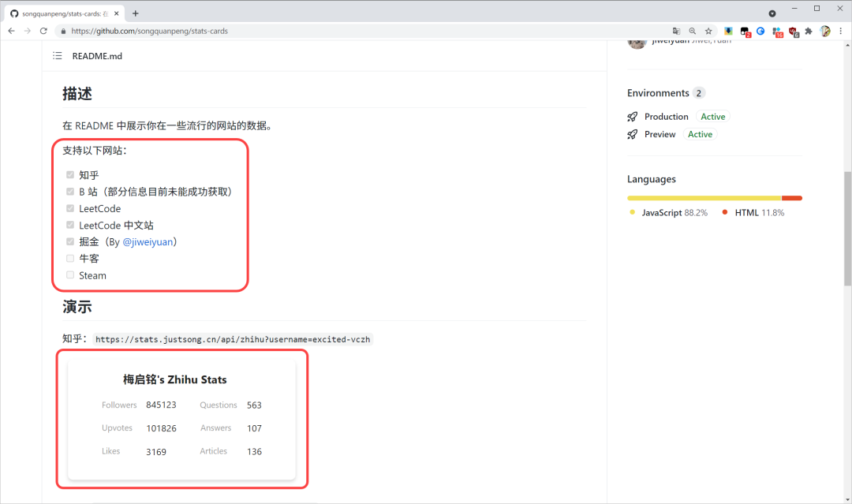Open the Production environment link
Screen dimensions: 852x504
666,117
